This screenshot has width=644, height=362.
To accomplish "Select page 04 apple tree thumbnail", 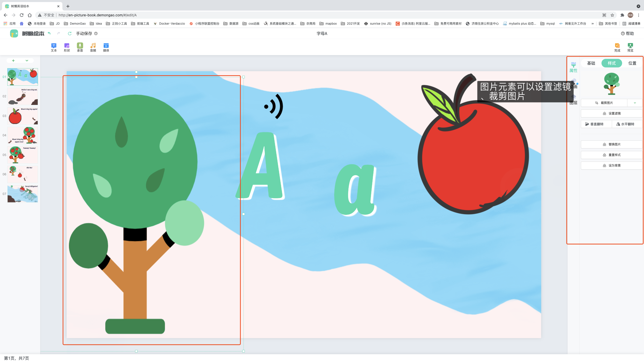I will [x=23, y=135].
